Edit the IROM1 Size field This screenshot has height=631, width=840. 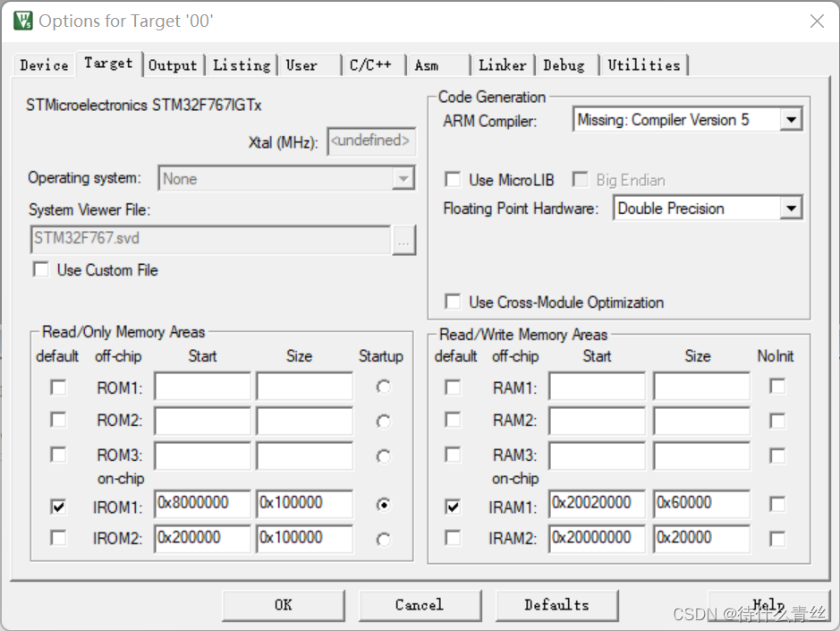305,503
